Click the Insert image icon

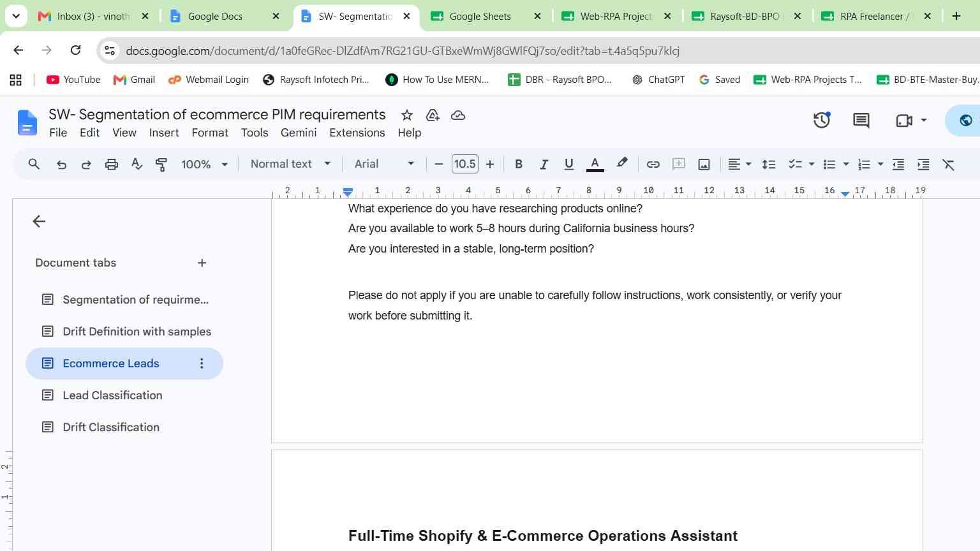[704, 165]
